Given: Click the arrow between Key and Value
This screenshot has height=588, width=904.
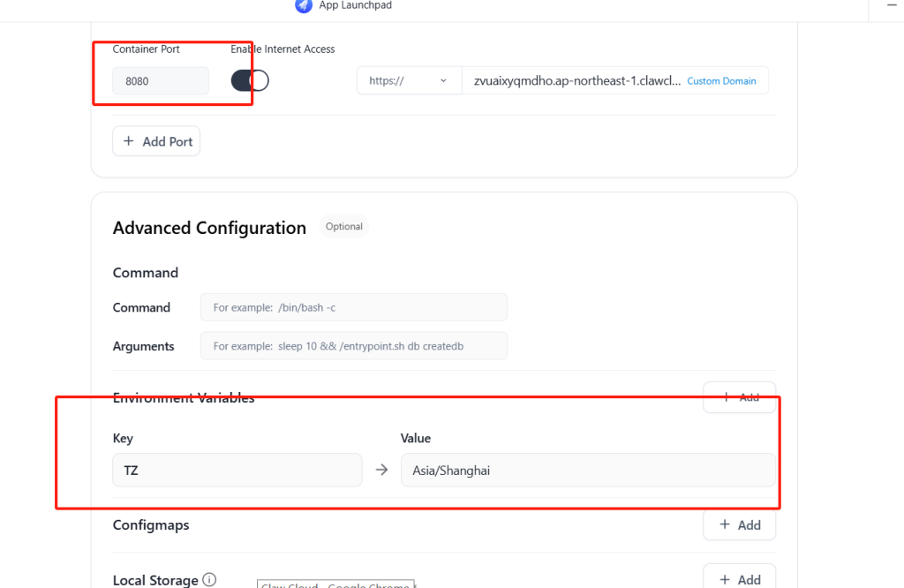Looking at the screenshot, I should pyautogui.click(x=381, y=471).
